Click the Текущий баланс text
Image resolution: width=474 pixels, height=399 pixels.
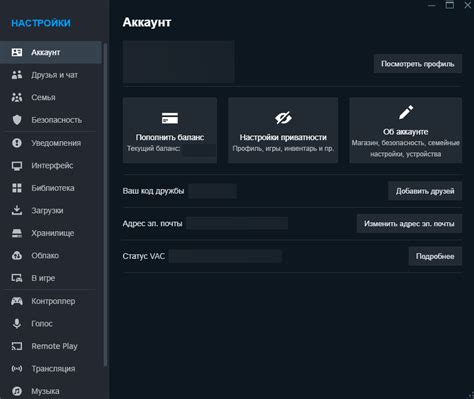(153, 149)
